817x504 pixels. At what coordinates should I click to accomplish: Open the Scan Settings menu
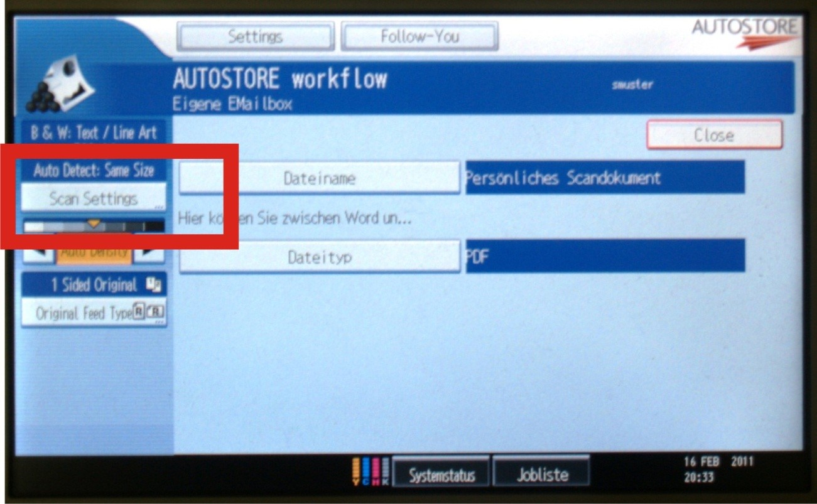pyautogui.click(x=94, y=198)
